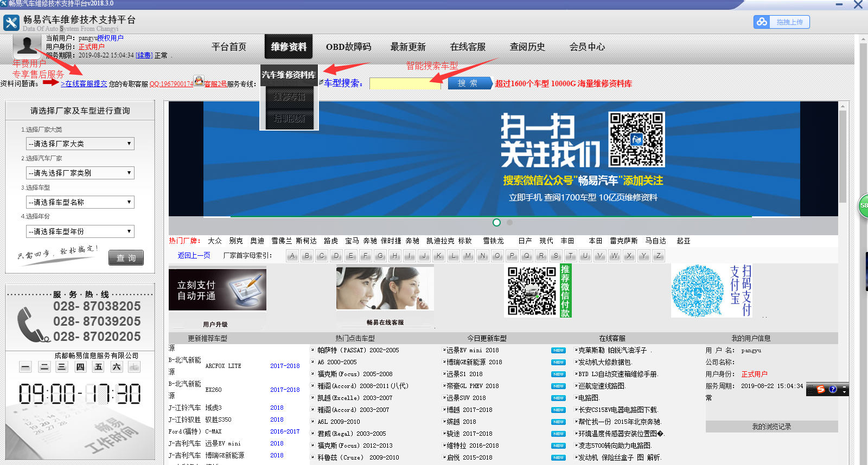Click the 我的浏览记录 header

771,427
